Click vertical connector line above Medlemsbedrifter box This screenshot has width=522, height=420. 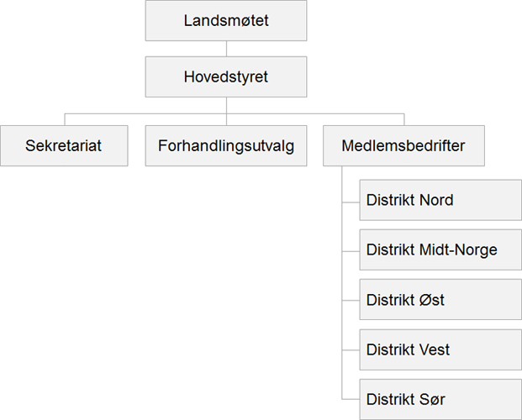click(x=403, y=118)
